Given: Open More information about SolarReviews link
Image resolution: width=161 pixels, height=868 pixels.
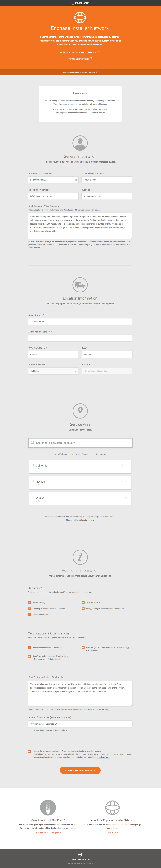Looking at the screenshot, I should (51, 658).
